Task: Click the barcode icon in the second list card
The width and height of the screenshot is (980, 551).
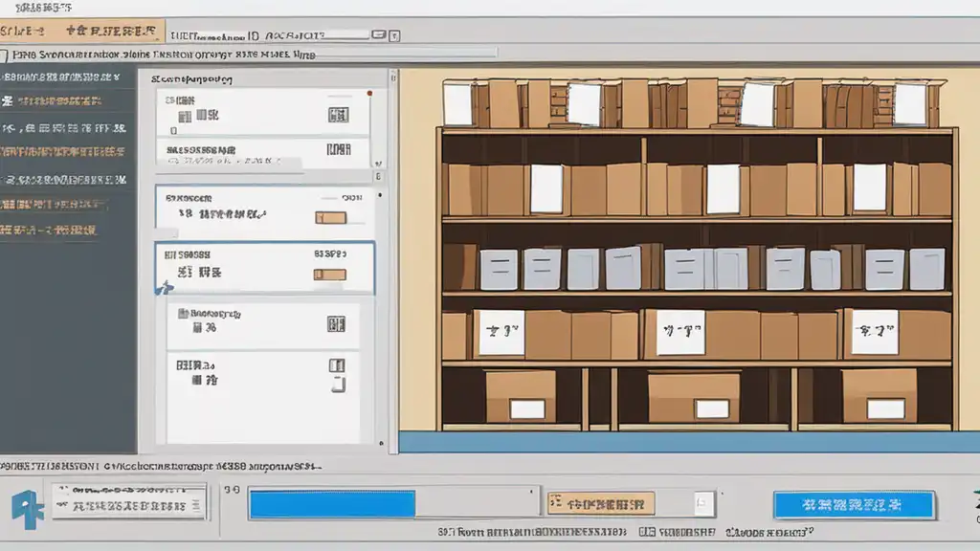Action: 337,150
